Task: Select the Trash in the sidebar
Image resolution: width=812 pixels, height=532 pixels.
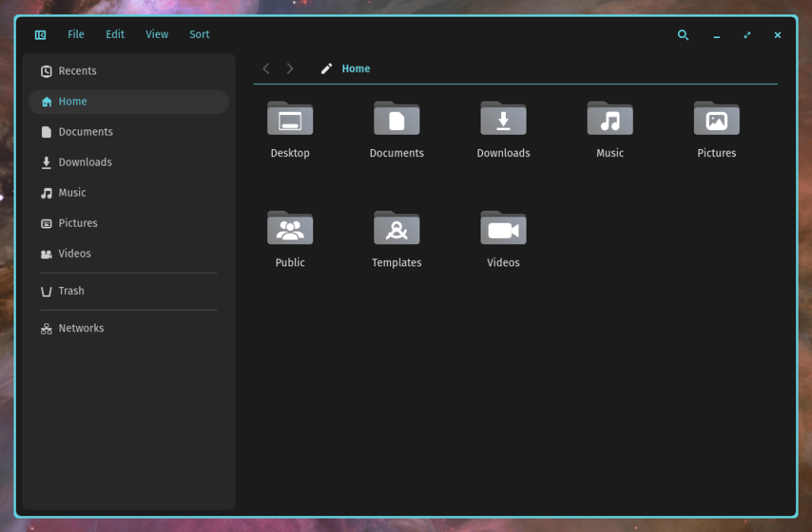Action: [x=72, y=291]
